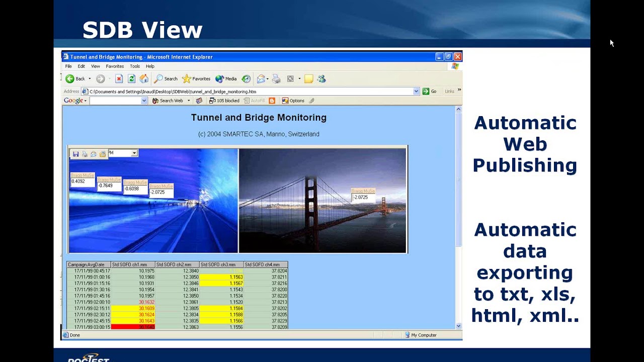Click the yellow note Discuss icon
644x362 pixels.
click(309, 78)
